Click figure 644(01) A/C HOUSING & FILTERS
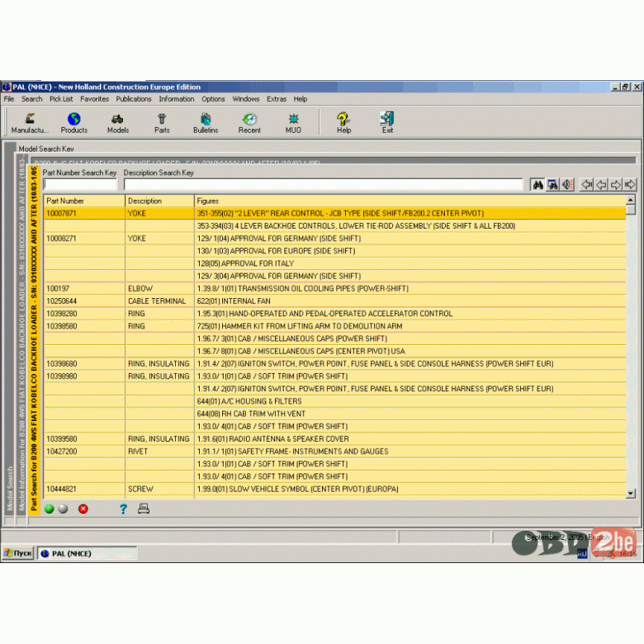Viewport: 644px width, 644px height. coord(249,401)
